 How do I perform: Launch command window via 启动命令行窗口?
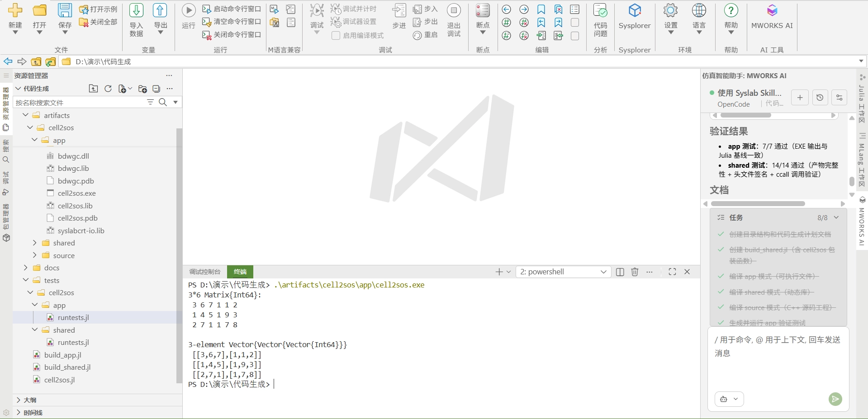point(232,9)
